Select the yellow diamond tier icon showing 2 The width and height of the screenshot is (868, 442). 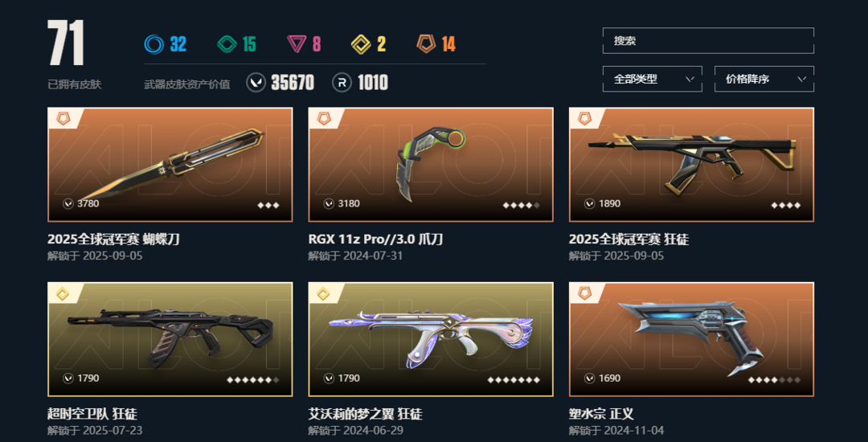[x=361, y=43]
